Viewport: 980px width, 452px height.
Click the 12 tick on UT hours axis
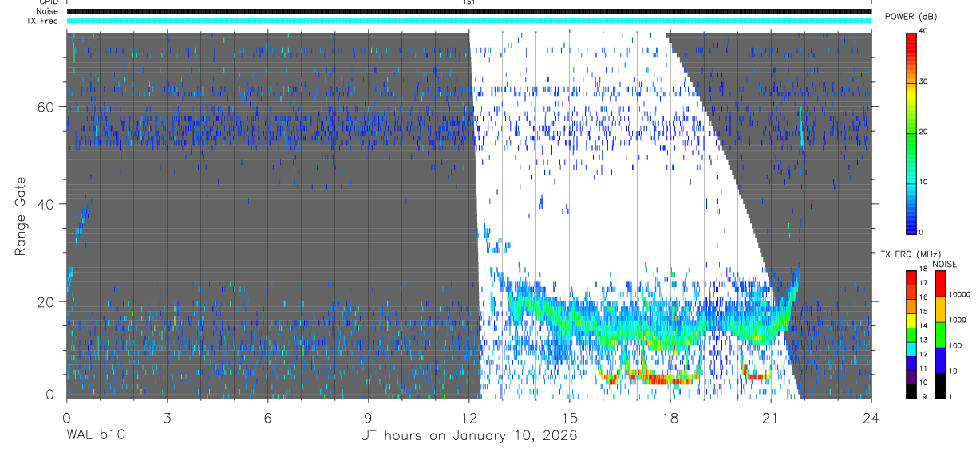[468, 417]
